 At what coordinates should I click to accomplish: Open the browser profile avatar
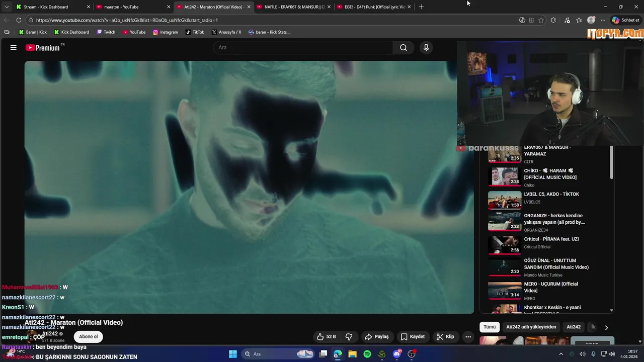pyautogui.click(x=591, y=20)
